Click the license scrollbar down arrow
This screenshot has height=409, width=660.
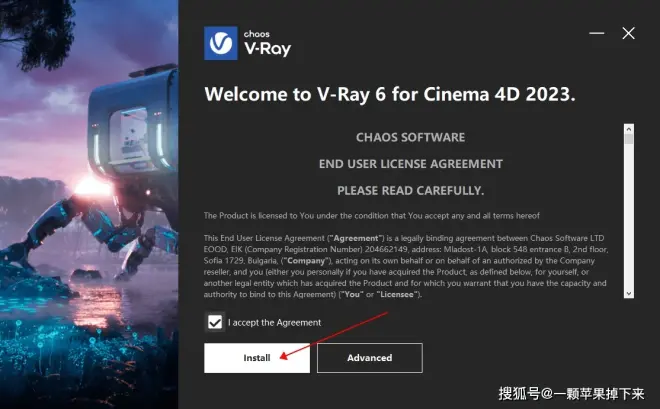629,293
